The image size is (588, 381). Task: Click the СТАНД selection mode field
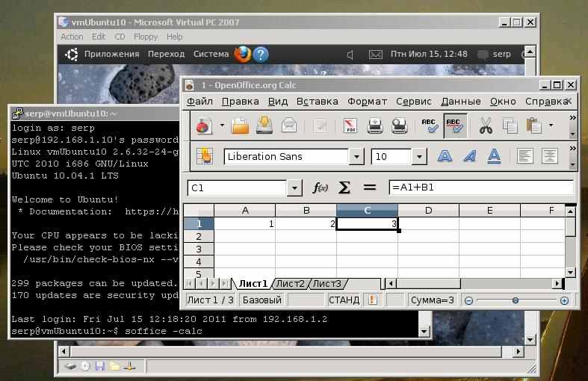coord(344,300)
